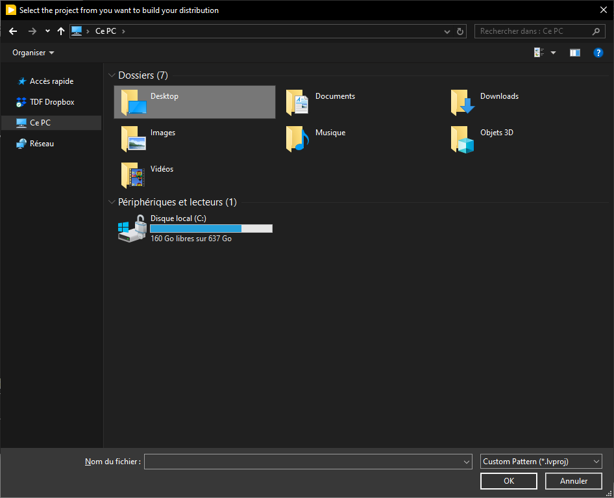Click the search magnifier icon

tap(596, 31)
